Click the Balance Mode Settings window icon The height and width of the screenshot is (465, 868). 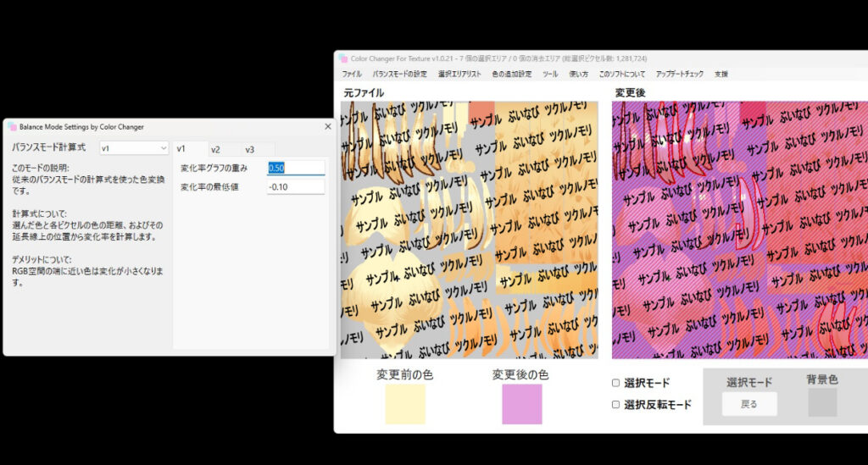[13, 127]
